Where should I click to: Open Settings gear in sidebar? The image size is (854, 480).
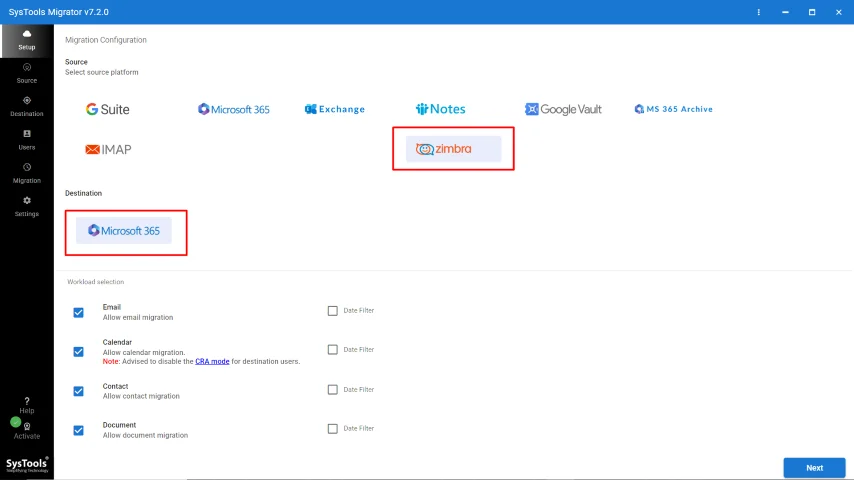(27, 206)
